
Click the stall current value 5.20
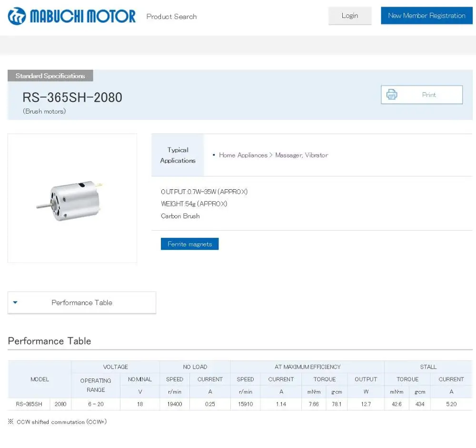(451, 404)
